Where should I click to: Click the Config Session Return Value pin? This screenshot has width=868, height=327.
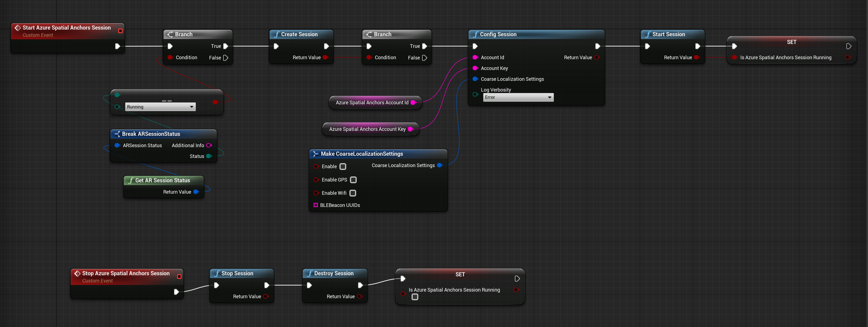tap(597, 57)
